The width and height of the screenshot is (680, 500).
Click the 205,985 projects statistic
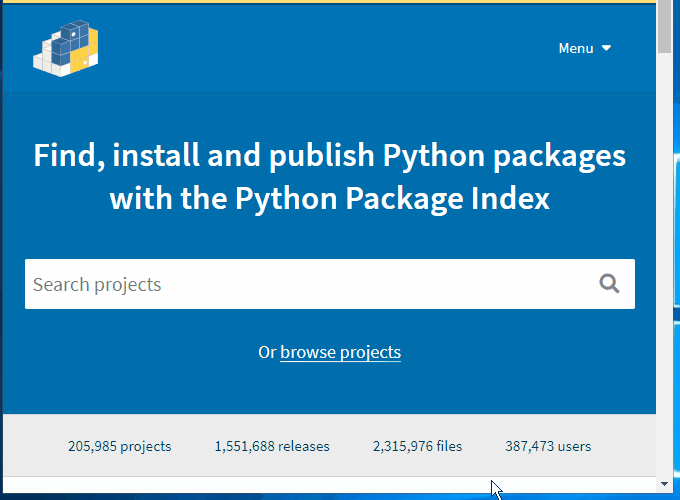(x=120, y=446)
